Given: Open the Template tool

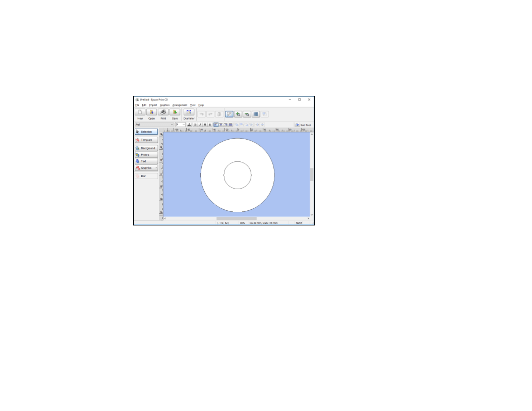Looking at the screenshot, I should tap(146, 140).
